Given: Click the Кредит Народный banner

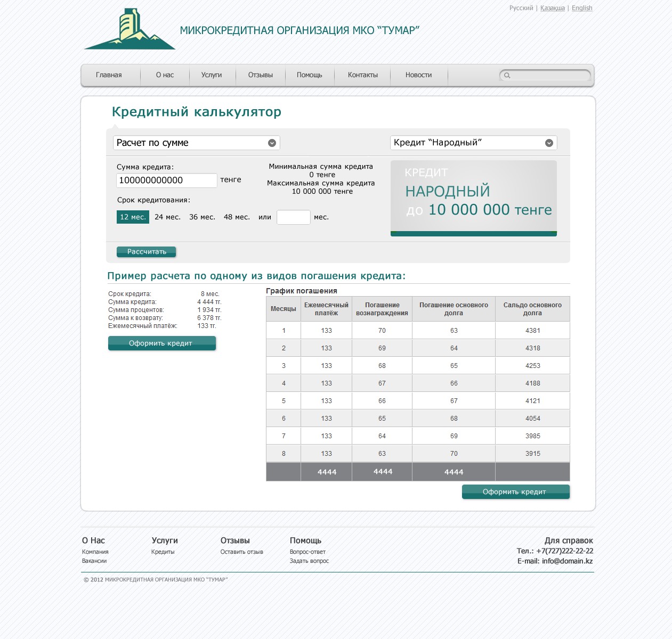Looking at the screenshot, I should point(474,198).
